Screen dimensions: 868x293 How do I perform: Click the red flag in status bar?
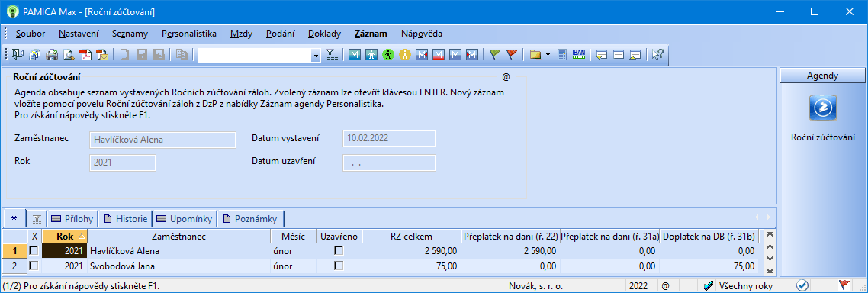tap(844, 286)
